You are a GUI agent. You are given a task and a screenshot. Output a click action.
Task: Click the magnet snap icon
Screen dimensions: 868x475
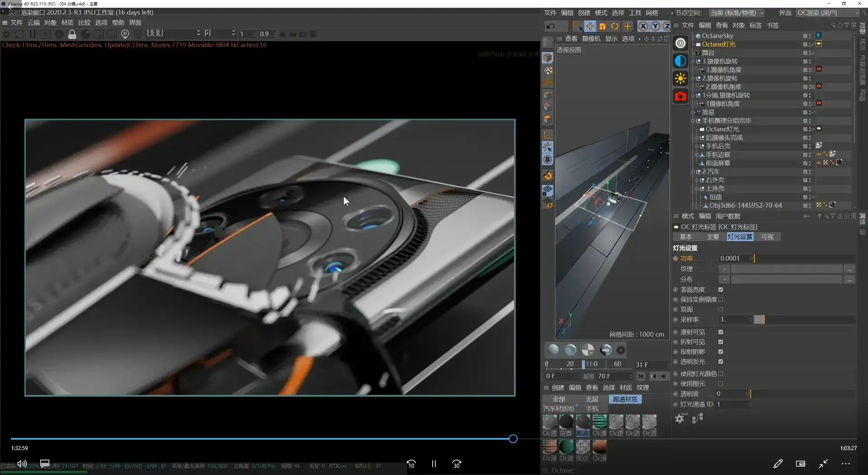pos(548,176)
